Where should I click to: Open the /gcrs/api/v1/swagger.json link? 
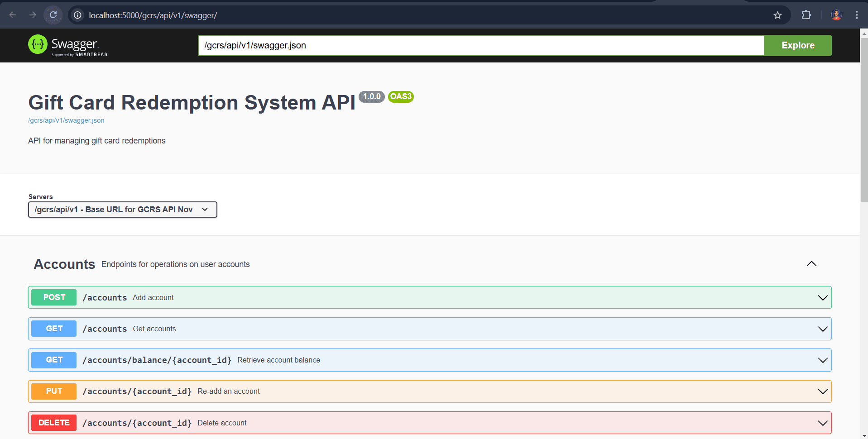[66, 120]
